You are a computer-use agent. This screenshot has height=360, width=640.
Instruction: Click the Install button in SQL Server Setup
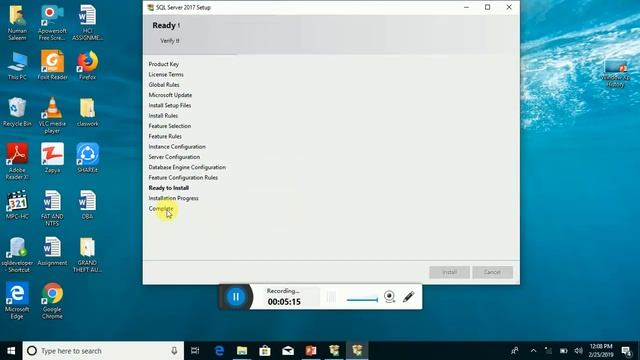tap(449, 272)
